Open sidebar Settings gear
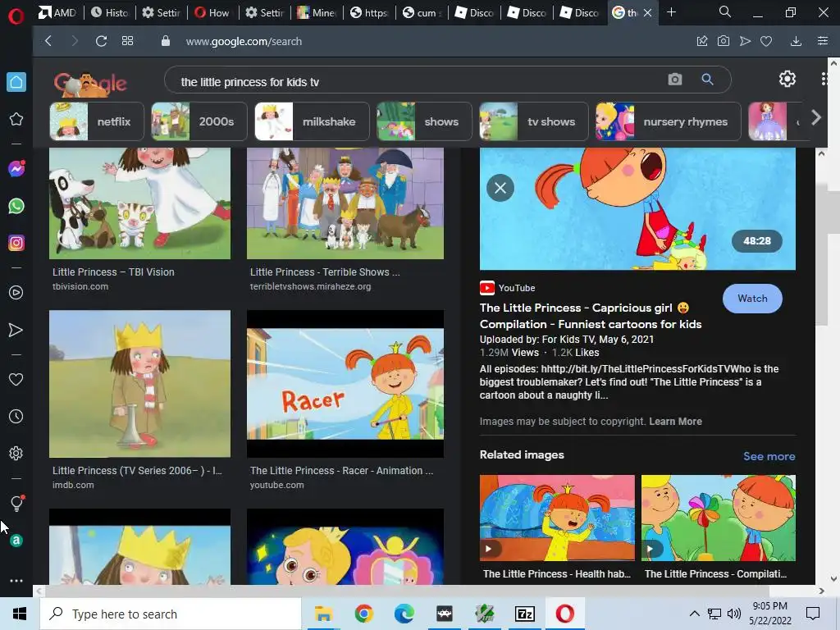Image resolution: width=840 pixels, height=630 pixels. point(16,453)
